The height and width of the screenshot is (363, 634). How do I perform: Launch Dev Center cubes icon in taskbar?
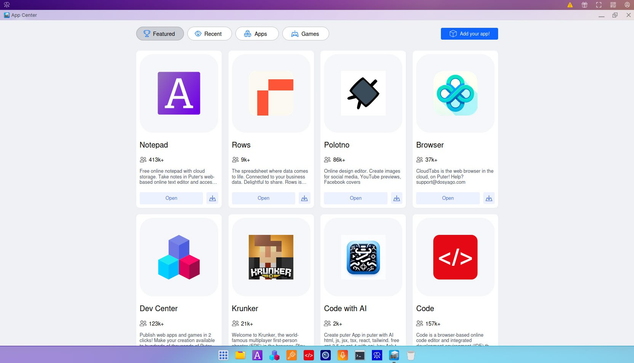pos(274,355)
